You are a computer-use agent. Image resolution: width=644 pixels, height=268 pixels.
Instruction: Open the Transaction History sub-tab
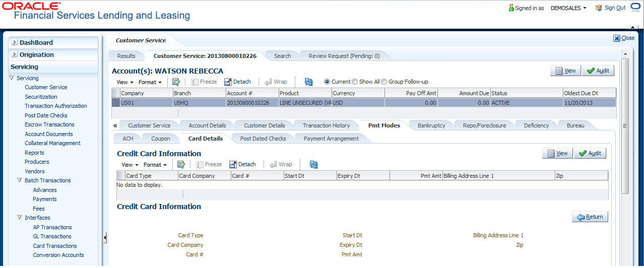click(x=326, y=125)
